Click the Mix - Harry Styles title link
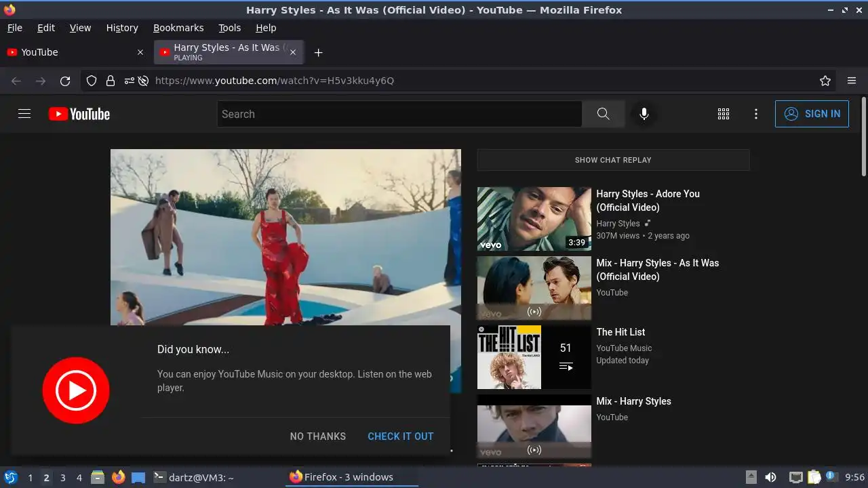Screen dimensions: 868x488 point(633,401)
